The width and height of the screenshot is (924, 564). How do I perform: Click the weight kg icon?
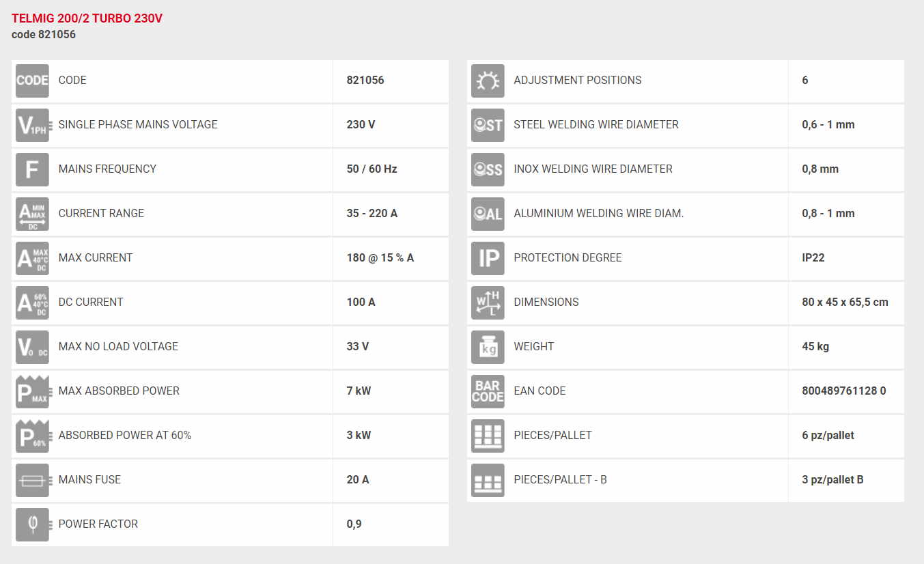click(x=488, y=347)
